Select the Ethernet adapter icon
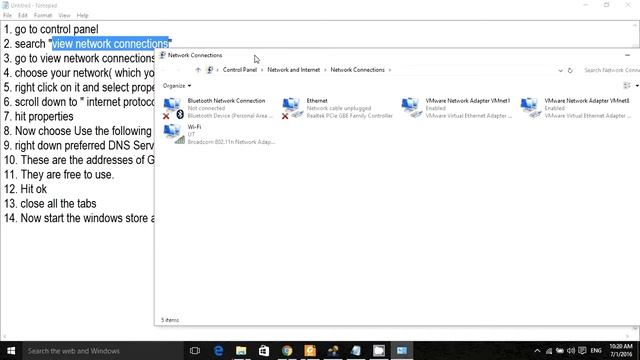Viewport: 640px width, 360px height. tap(292, 108)
